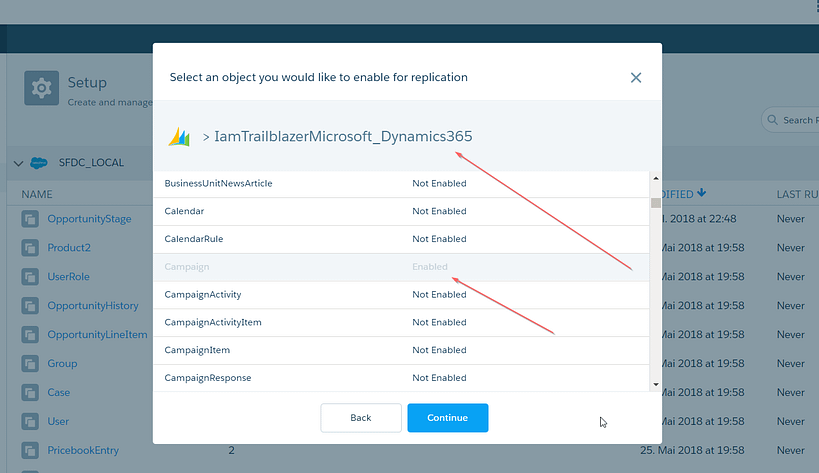
Task: Open the OpportunityStage object link
Action: click(89, 219)
